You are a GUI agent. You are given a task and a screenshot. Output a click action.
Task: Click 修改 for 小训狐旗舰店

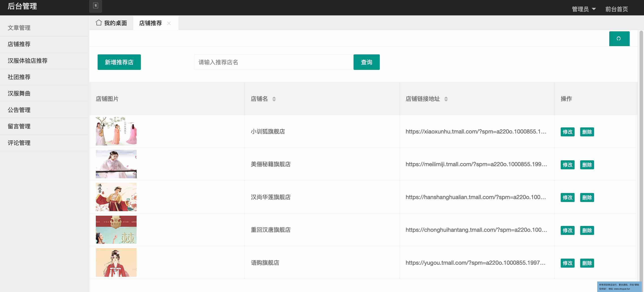[x=567, y=132]
